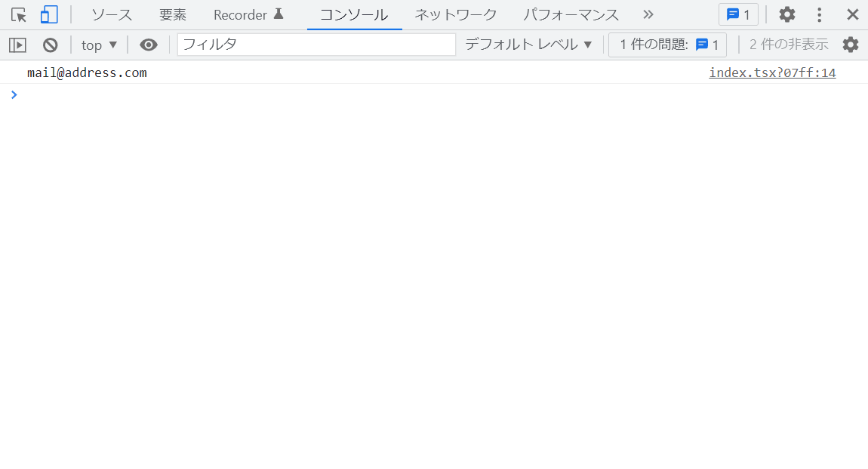Switch to the Recorder tab
The height and width of the screenshot is (469, 868).
pos(248,15)
